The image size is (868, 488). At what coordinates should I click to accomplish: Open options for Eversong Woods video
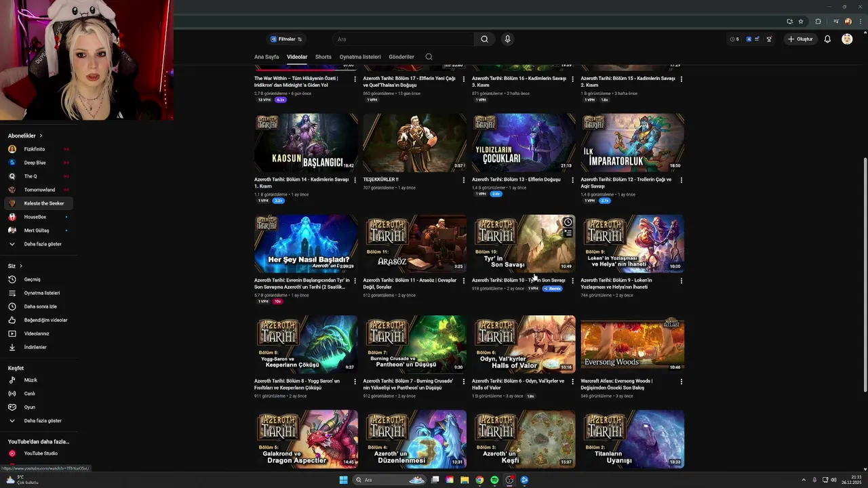pyautogui.click(x=682, y=381)
